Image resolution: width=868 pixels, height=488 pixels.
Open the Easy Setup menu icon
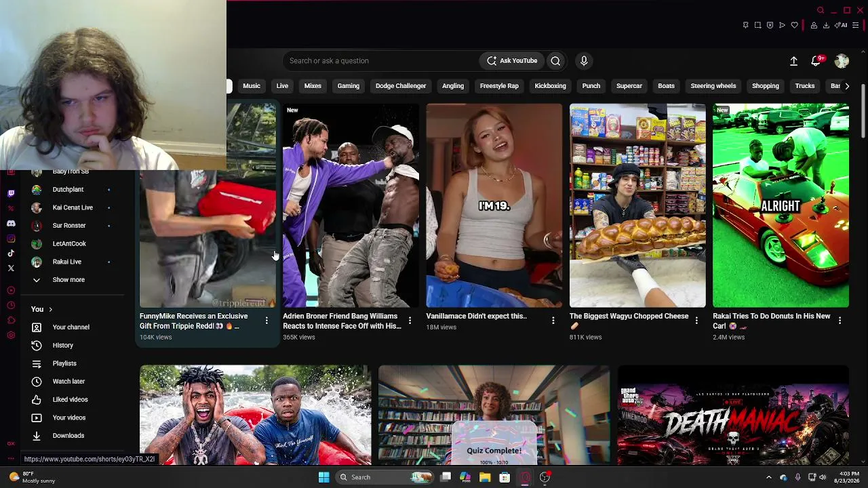[855, 25]
